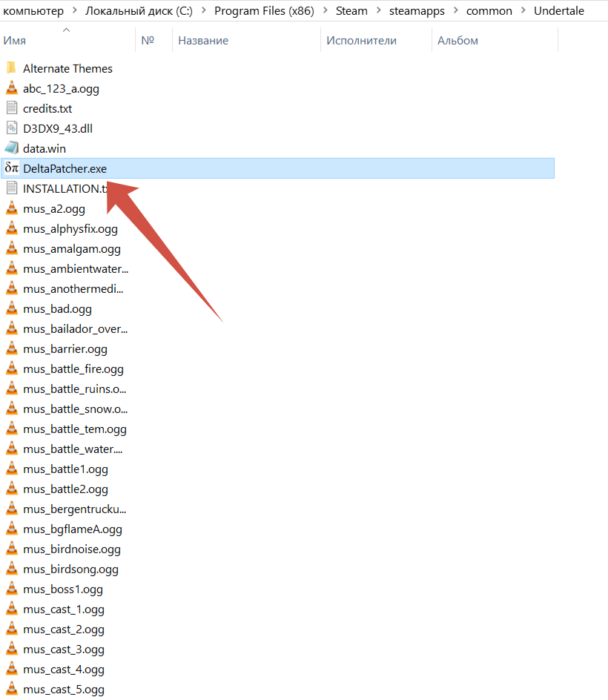
Task: Click the D3DX9_43.dll file icon
Action: click(12, 128)
